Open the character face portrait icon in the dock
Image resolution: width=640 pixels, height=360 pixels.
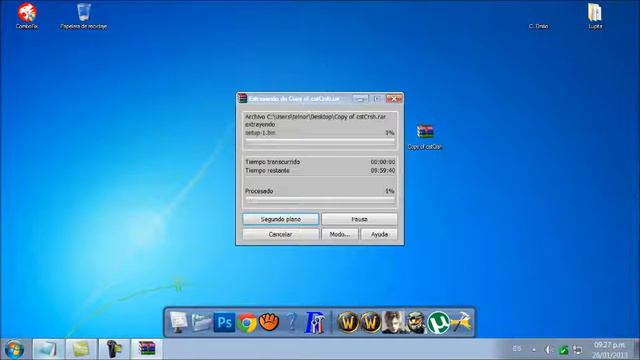pos(393,322)
